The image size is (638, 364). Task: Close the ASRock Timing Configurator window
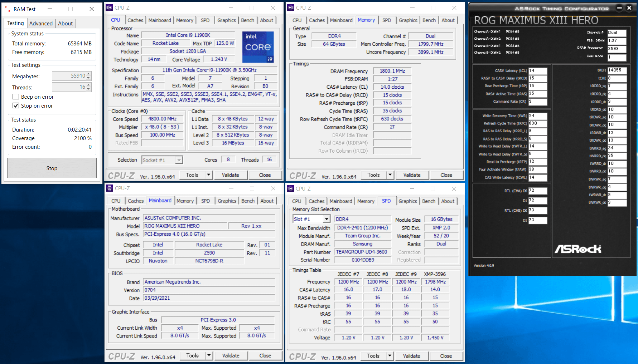629,8
